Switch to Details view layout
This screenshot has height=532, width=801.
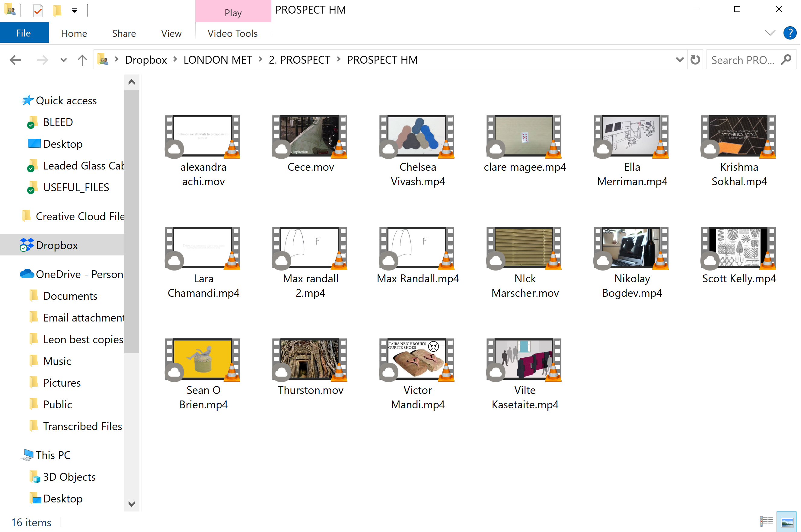(x=766, y=521)
